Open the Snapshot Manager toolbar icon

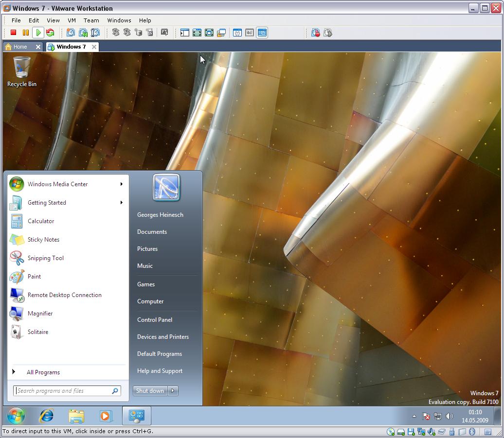95,33
